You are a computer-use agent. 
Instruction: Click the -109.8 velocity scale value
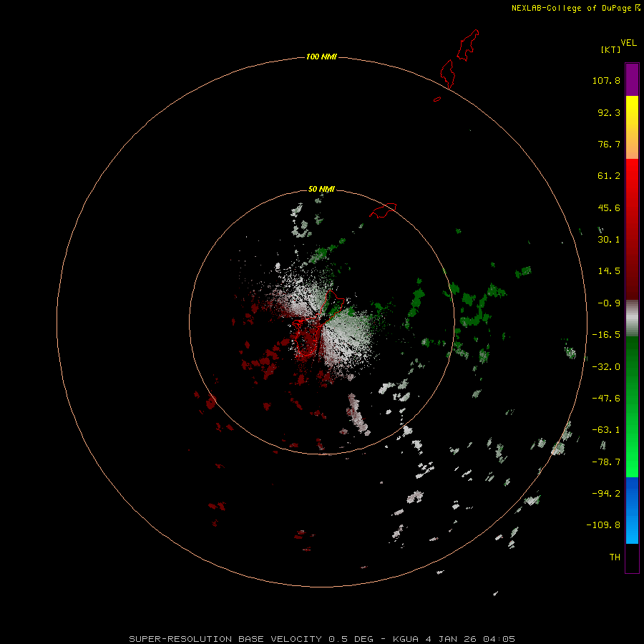click(603, 525)
